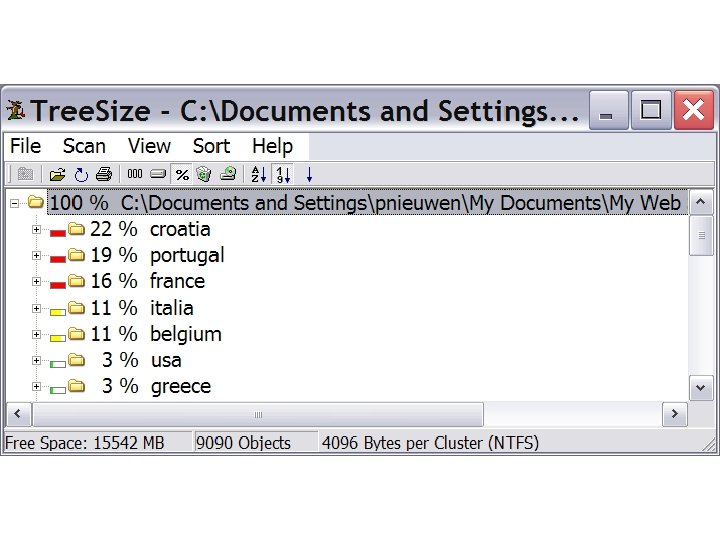Click the greece folder icon
The width and height of the screenshot is (720, 540).
pyautogui.click(x=77, y=386)
